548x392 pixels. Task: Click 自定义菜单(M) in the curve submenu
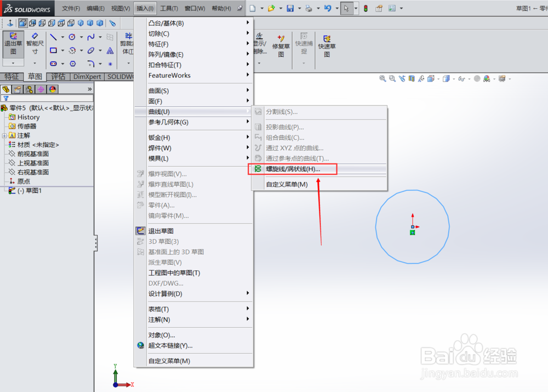click(x=287, y=184)
